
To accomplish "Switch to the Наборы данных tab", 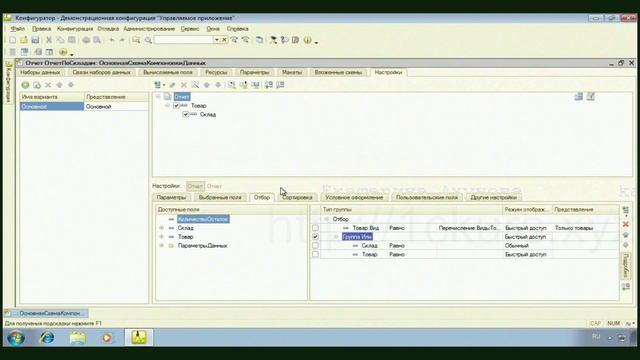I will 40,72.
